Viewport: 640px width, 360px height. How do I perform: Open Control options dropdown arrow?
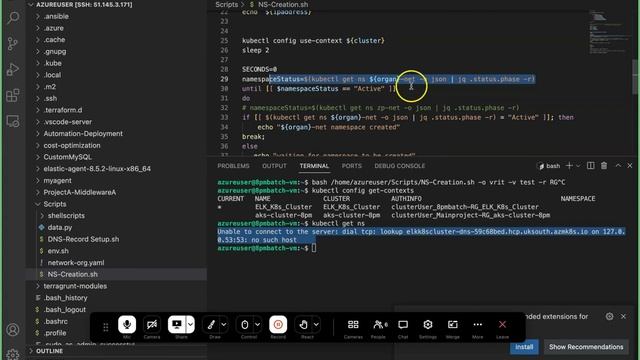coord(258,324)
